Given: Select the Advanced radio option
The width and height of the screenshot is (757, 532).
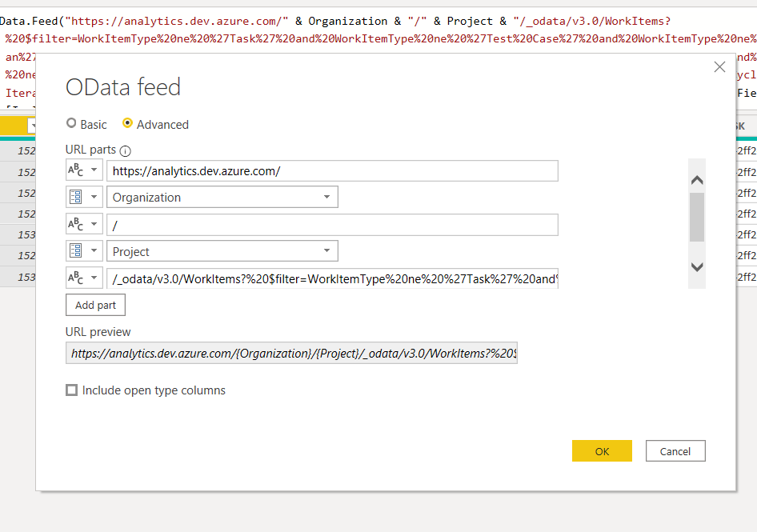Looking at the screenshot, I should coord(127,123).
